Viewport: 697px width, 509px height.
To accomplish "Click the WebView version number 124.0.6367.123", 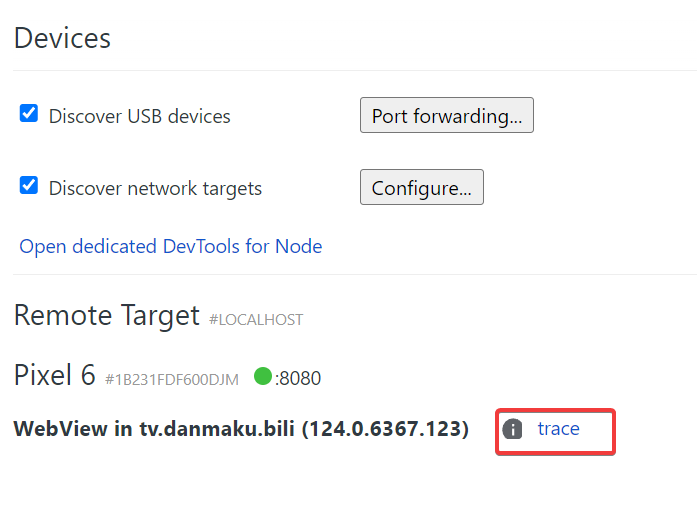I will point(386,429).
